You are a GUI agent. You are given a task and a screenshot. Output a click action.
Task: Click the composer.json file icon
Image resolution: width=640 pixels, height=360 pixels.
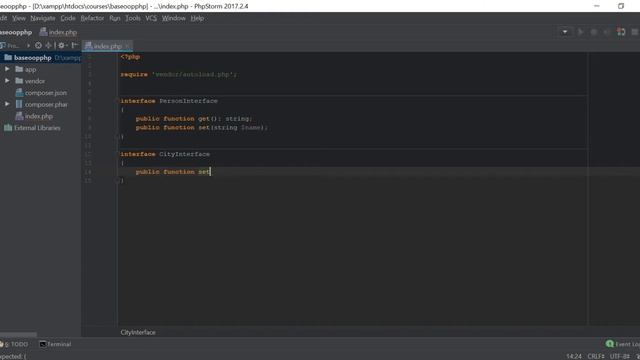[19, 93]
